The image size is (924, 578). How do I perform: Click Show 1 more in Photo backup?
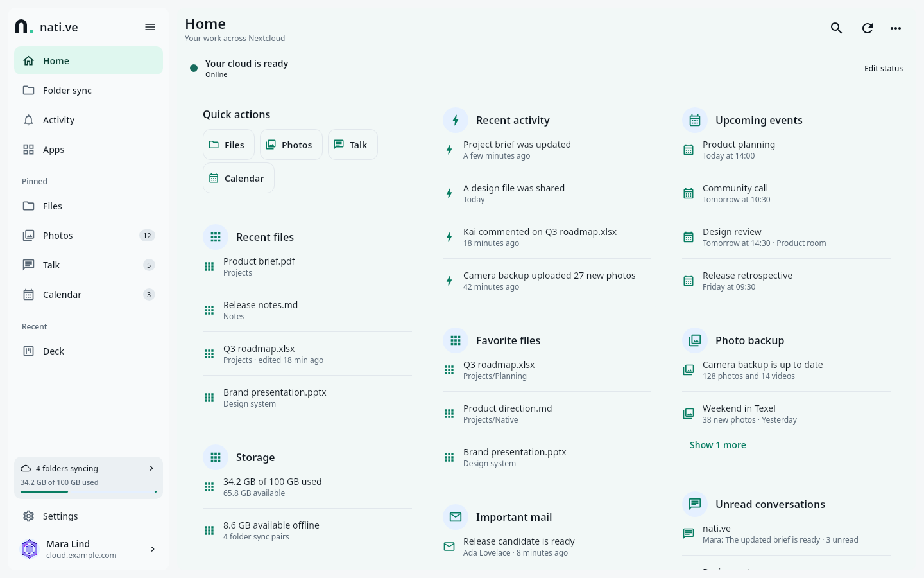(x=717, y=445)
